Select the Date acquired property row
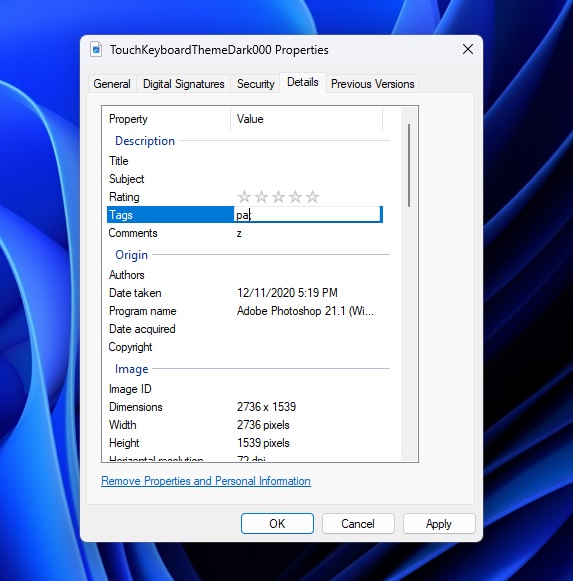Viewport: 573px width, 581px height. tap(245, 329)
